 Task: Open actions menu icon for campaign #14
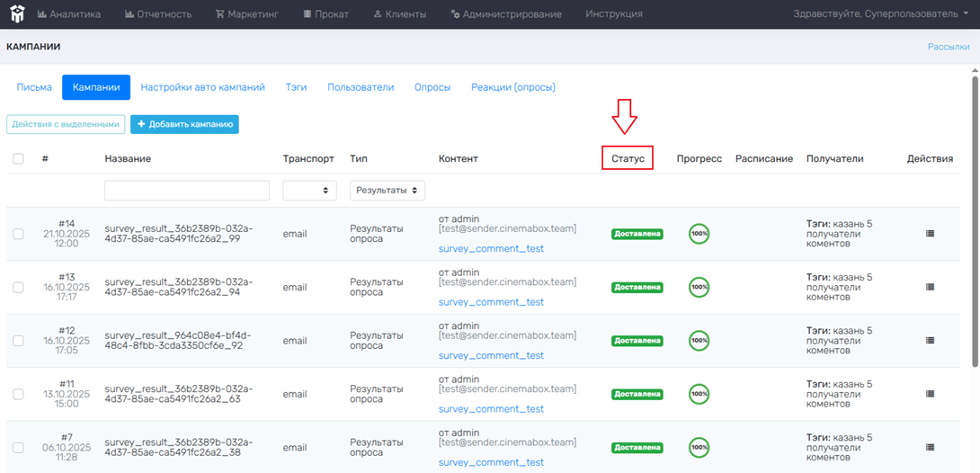[x=930, y=234]
